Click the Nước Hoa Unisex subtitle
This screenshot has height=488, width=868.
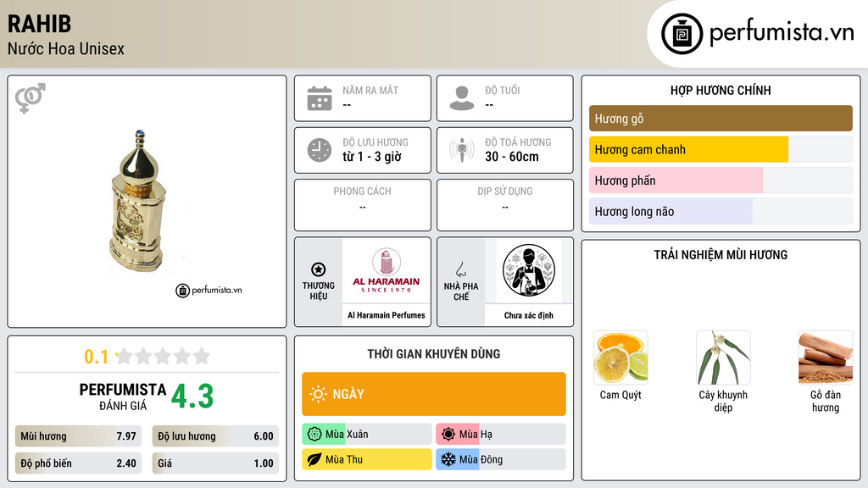[66, 48]
